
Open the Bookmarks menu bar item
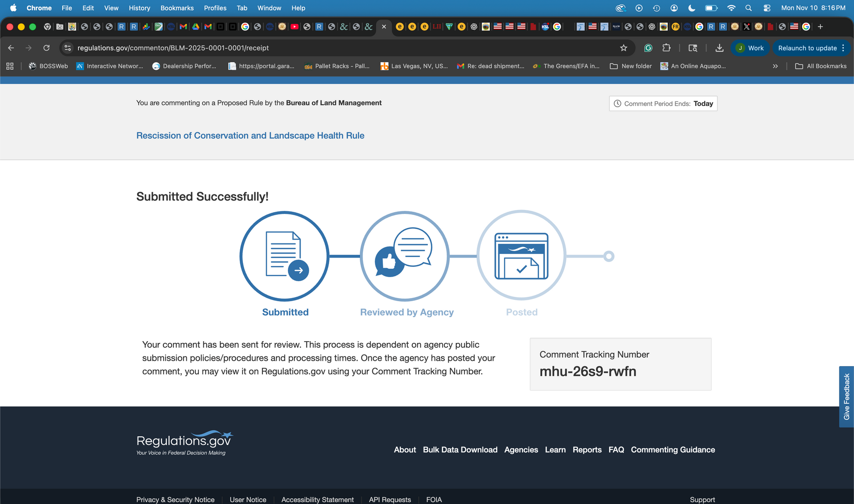click(x=177, y=8)
